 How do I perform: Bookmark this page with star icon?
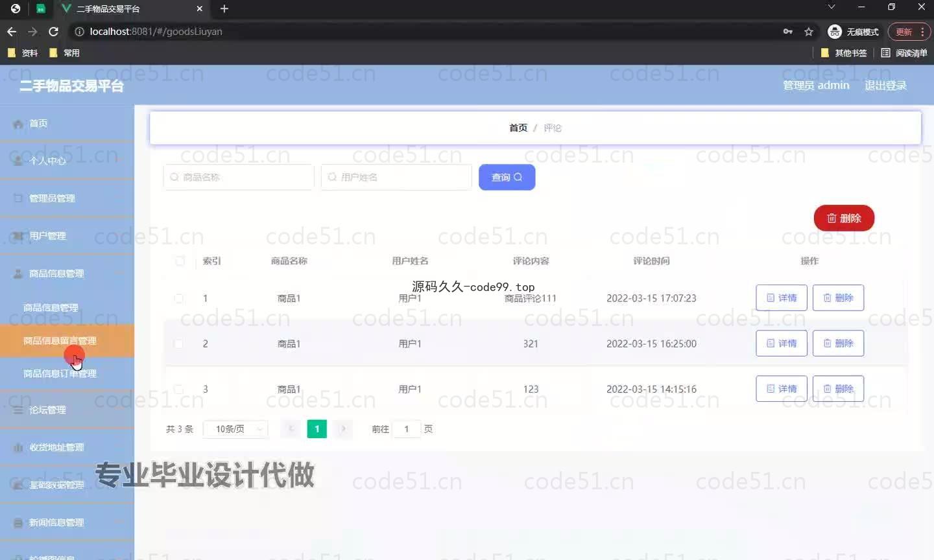(x=809, y=31)
